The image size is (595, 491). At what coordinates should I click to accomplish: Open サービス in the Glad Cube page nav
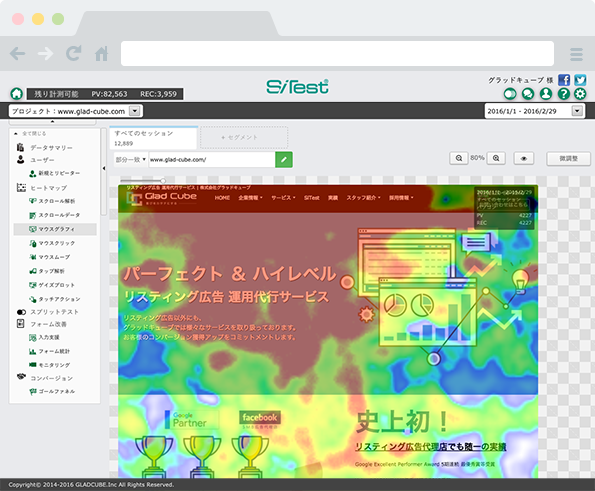tap(283, 198)
